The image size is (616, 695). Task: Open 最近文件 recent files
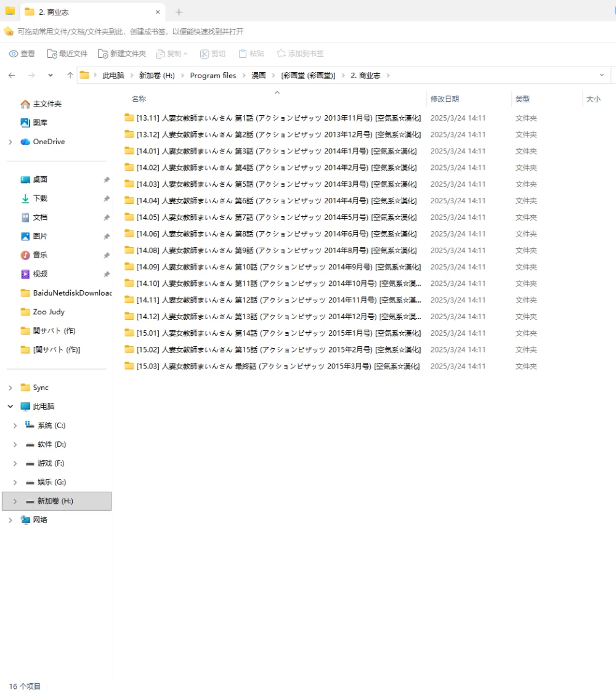point(67,54)
